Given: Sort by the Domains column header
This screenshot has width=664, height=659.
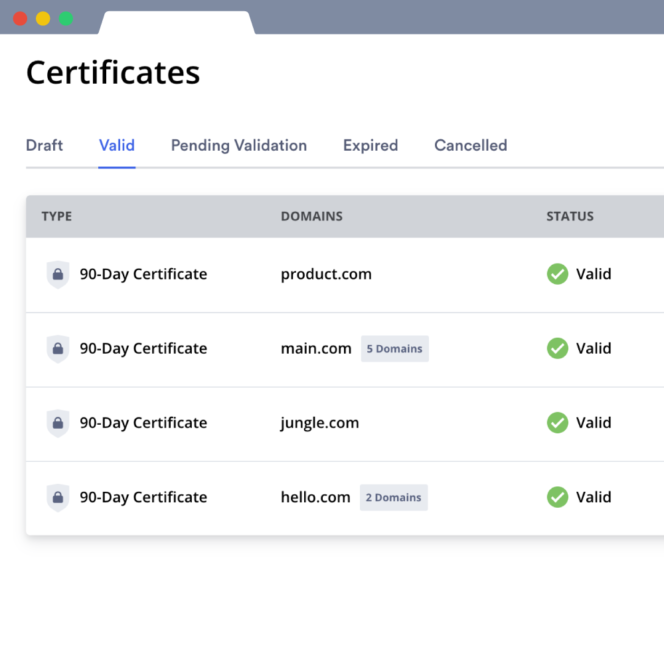Looking at the screenshot, I should click(311, 216).
